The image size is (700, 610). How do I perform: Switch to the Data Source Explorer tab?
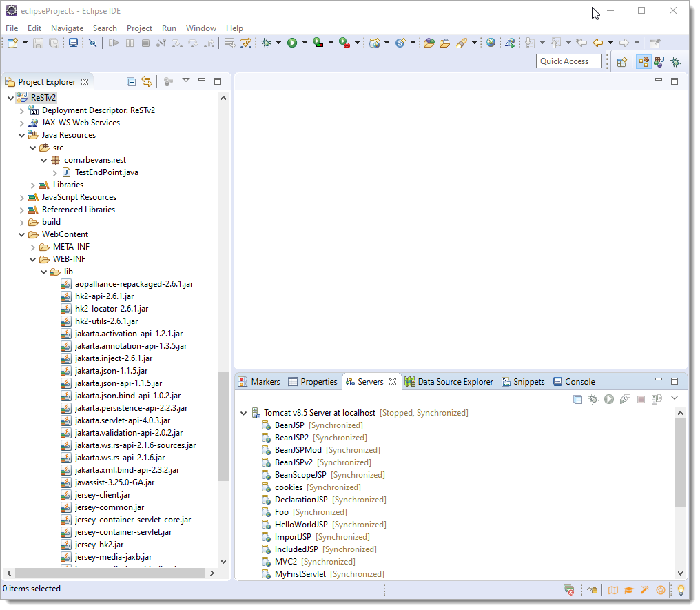point(449,382)
